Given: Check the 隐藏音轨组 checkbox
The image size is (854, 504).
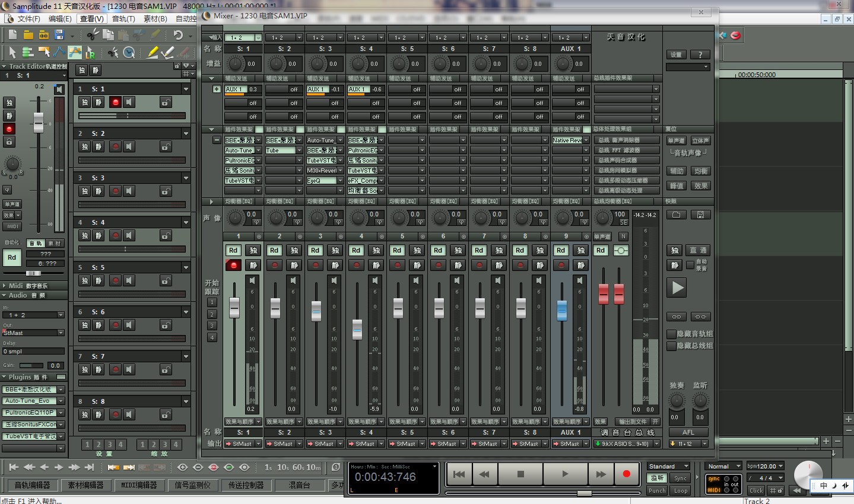Looking at the screenshot, I should coord(671,334).
